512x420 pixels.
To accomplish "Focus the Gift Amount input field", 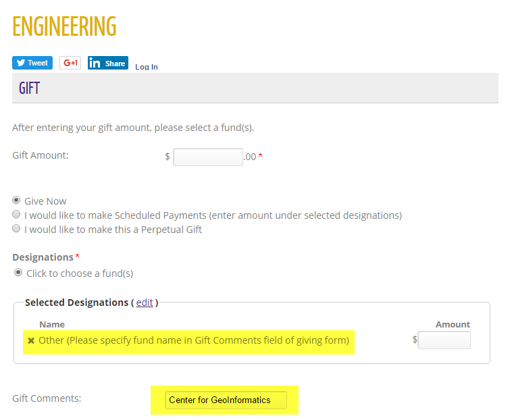I will pyautogui.click(x=208, y=157).
